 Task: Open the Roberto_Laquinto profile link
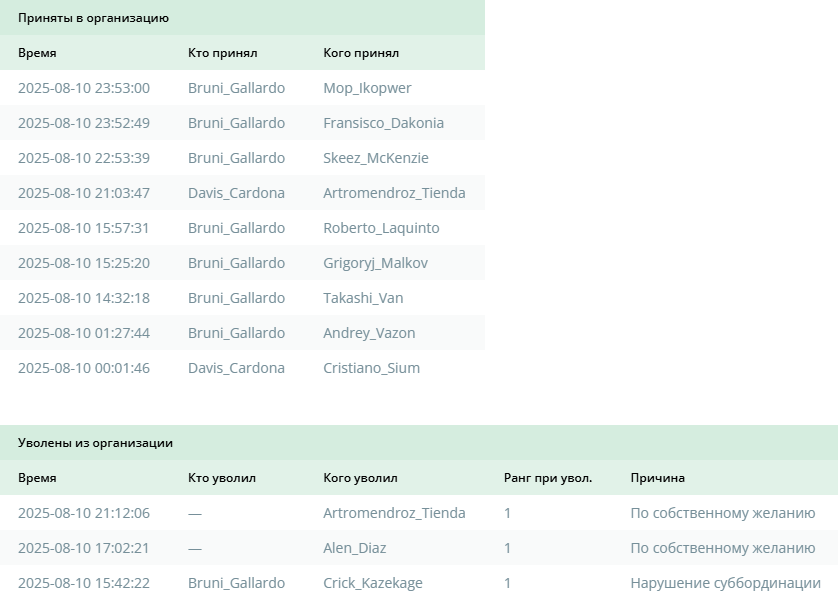[x=381, y=228]
